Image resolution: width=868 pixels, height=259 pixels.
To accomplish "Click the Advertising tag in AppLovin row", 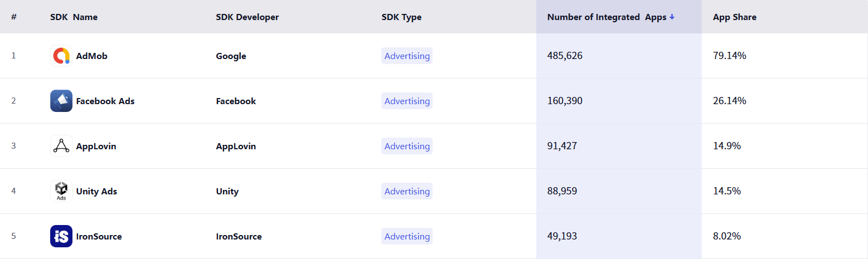I will point(407,146).
